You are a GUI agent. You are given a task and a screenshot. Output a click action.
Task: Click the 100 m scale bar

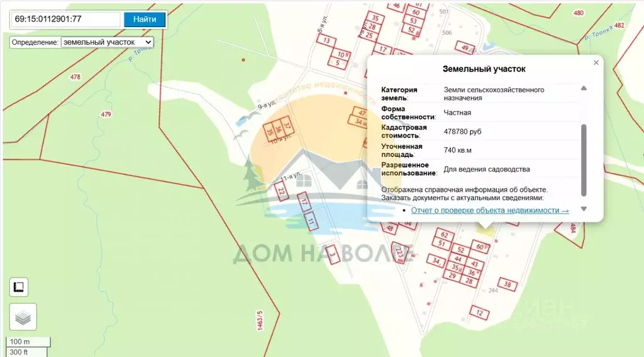pyautogui.click(x=28, y=342)
